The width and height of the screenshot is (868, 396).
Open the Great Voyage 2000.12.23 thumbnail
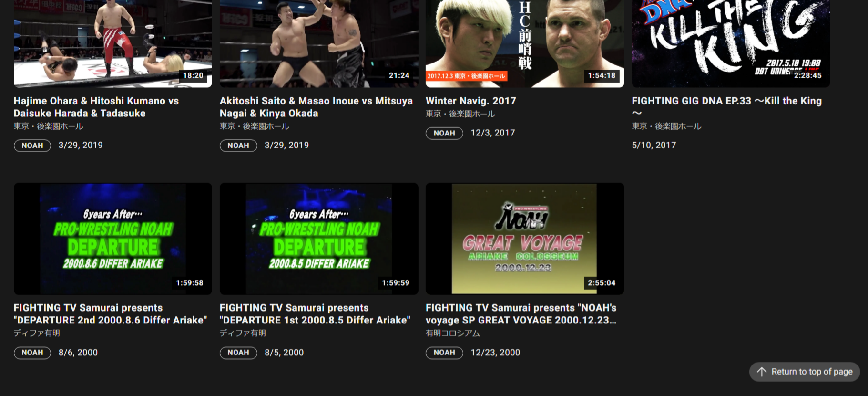pyautogui.click(x=525, y=239)
